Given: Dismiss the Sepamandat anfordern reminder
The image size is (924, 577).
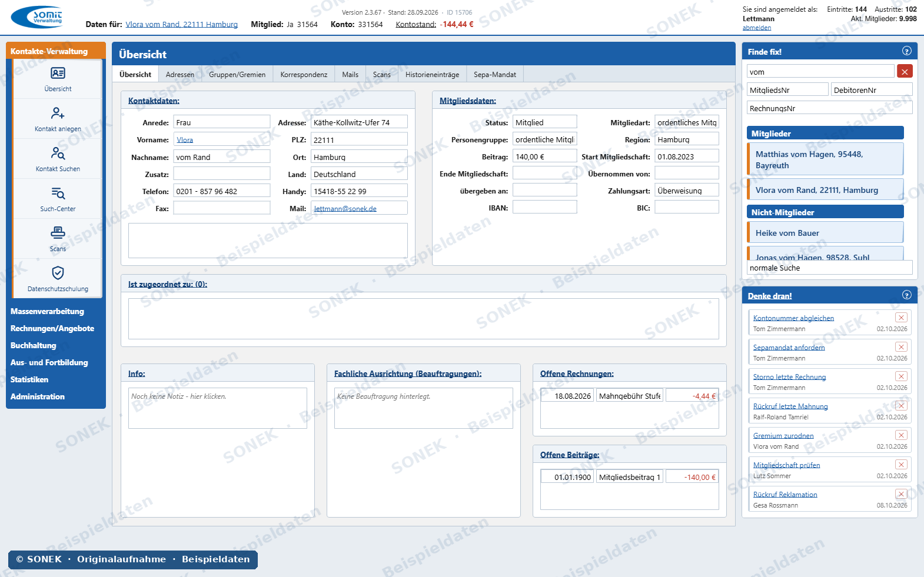Looking at the screenshot, I should 901,347.
